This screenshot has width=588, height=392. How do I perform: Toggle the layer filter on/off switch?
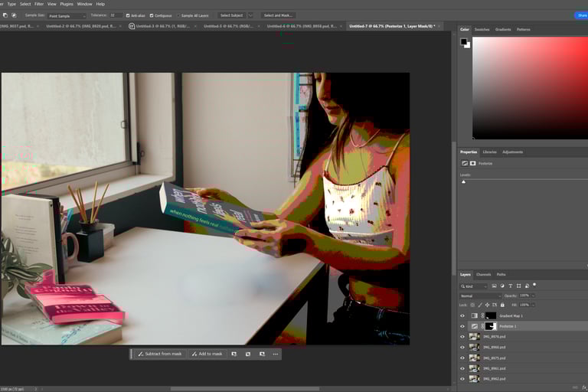point(534,285)
